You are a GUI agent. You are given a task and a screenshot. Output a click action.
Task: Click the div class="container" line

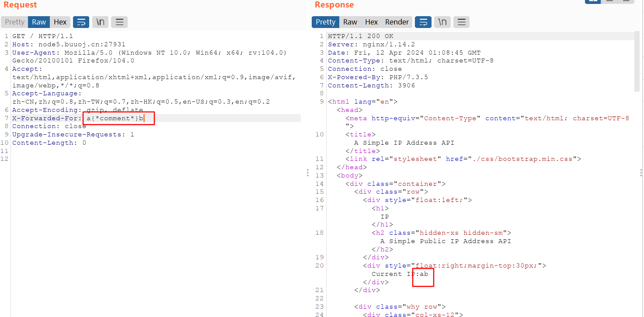click(396, 184)
